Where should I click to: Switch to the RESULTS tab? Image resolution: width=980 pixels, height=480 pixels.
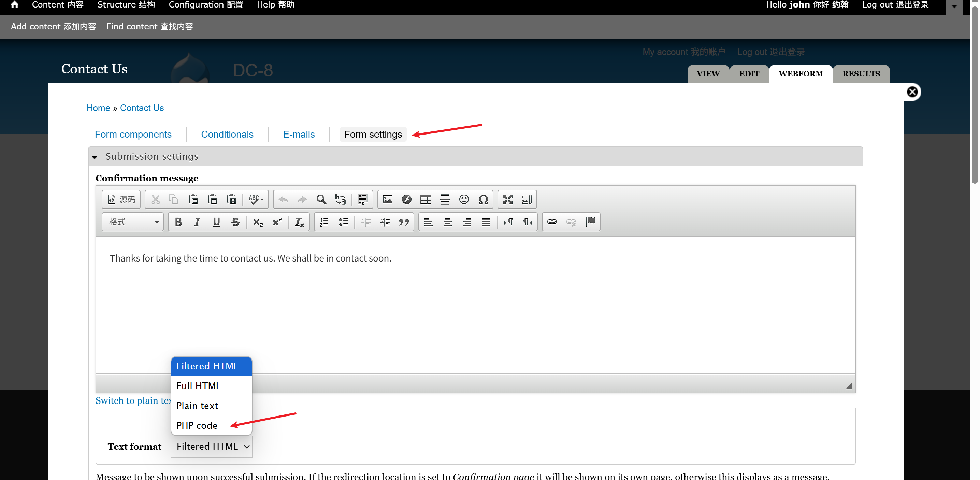pyautogui.click(x=861, y=74)
